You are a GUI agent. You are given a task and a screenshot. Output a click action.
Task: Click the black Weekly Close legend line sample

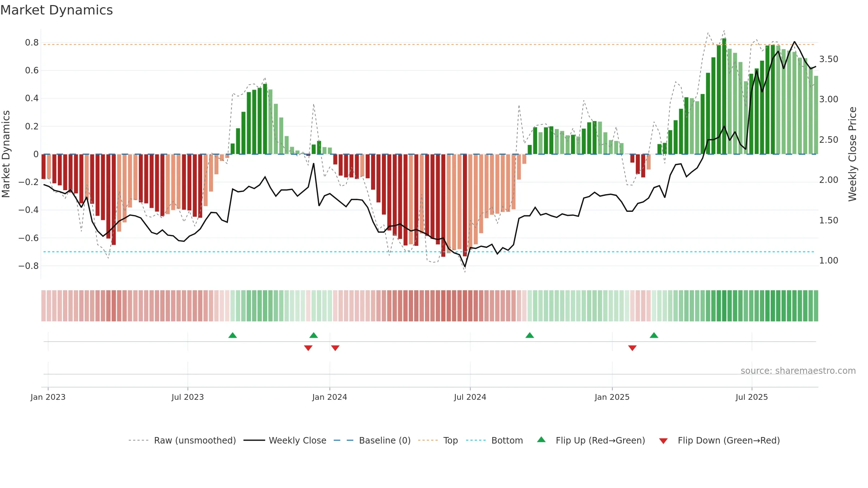[254, 440]
